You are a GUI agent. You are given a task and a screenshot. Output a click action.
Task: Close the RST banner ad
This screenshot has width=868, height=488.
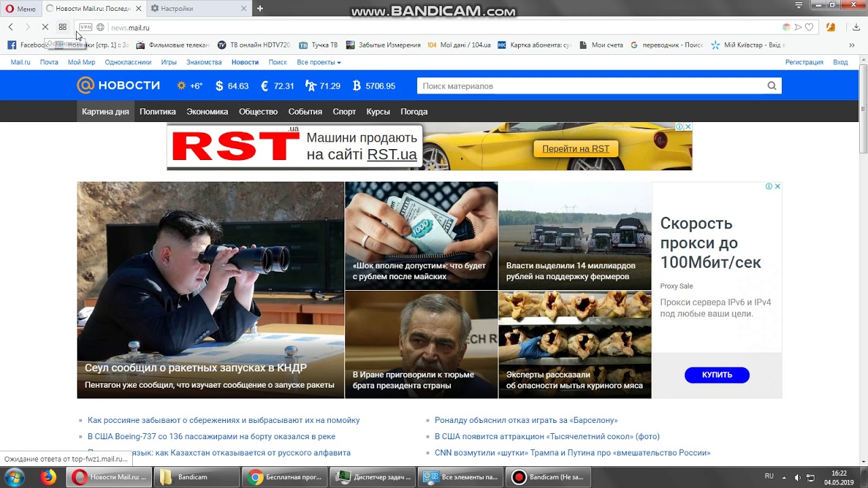pyautogui.click(x=688, y=127)
